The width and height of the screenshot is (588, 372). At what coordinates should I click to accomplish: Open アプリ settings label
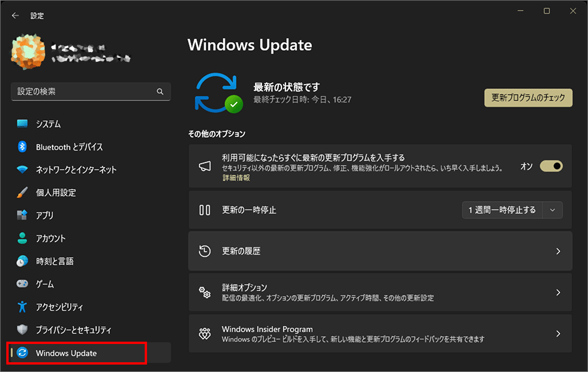(x=45, y=215)
